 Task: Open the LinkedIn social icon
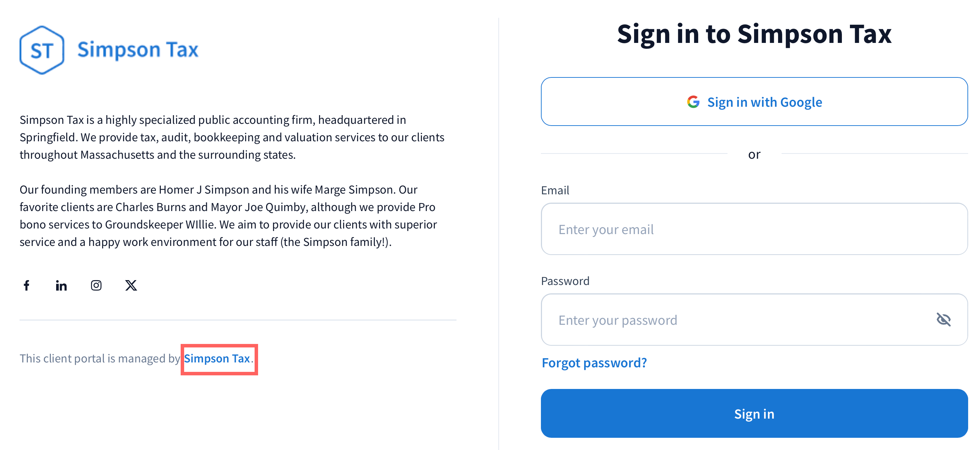point(61,285)
